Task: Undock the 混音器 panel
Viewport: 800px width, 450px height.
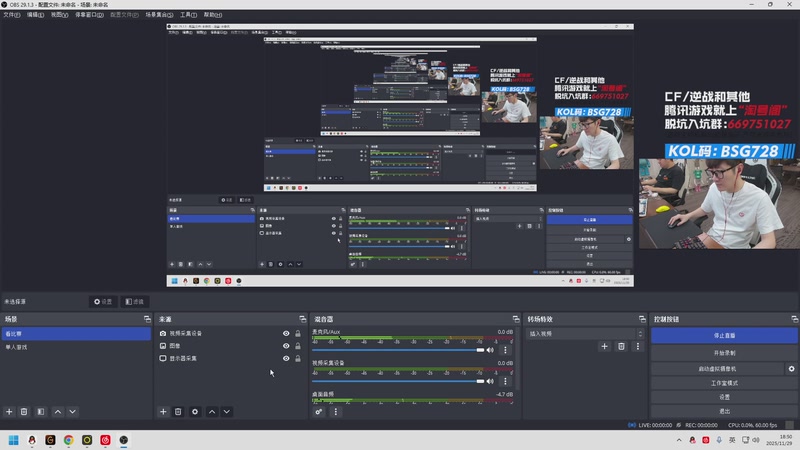Action: (516, 319)
